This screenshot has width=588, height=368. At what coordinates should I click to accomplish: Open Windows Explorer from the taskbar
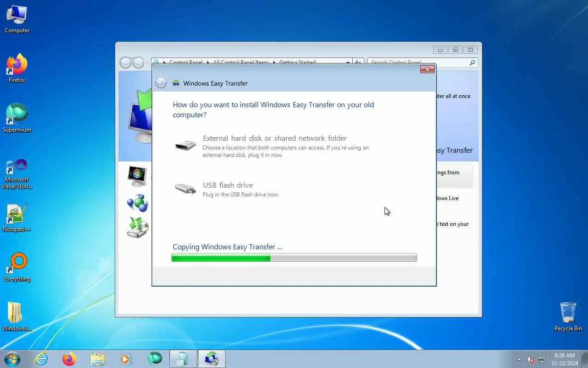tap(98, 359)
